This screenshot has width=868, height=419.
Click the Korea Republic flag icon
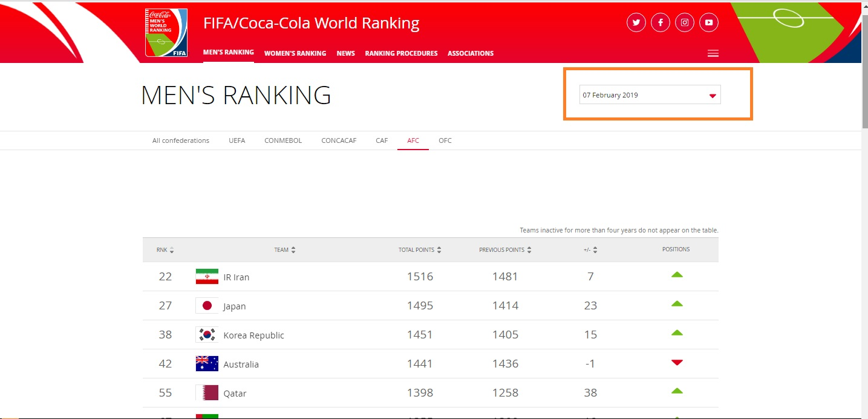[x=207, y=335]
